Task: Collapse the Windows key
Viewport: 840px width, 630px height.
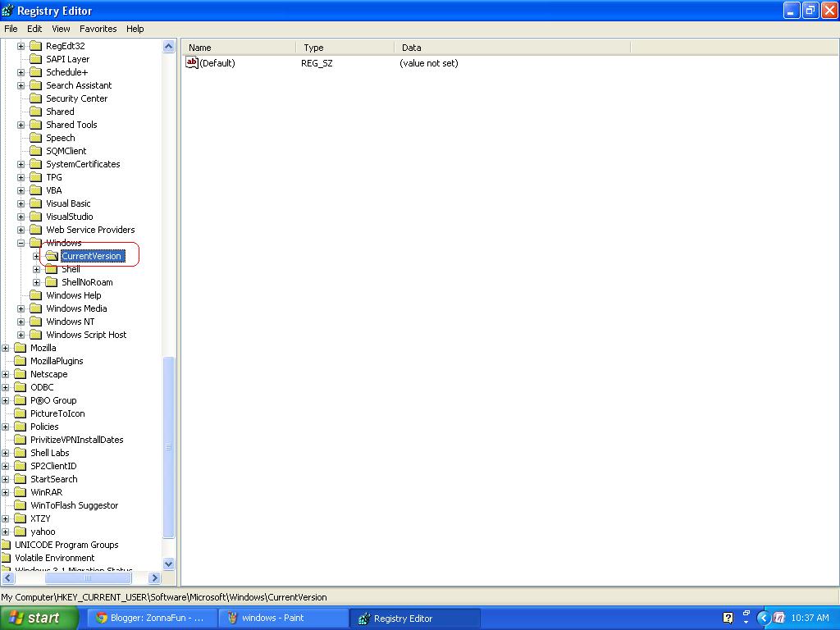Action: 21,243
